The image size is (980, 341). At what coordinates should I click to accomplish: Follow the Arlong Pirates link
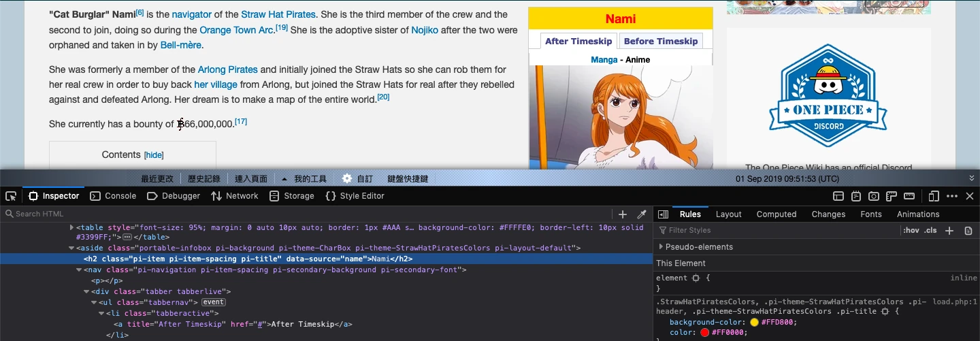(227, 69)
